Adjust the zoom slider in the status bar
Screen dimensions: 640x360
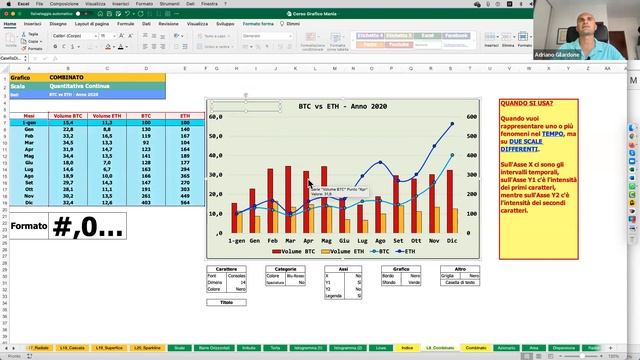click(x=581, y=356)
